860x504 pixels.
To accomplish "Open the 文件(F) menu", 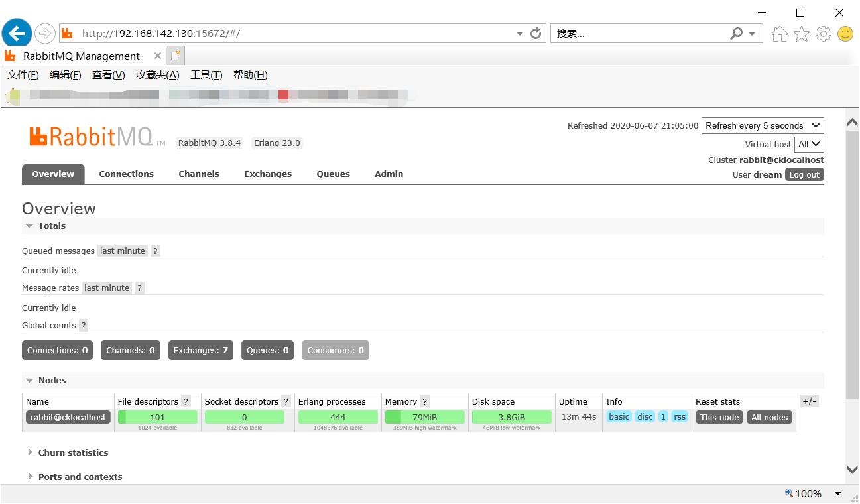I will click(23, 75).
